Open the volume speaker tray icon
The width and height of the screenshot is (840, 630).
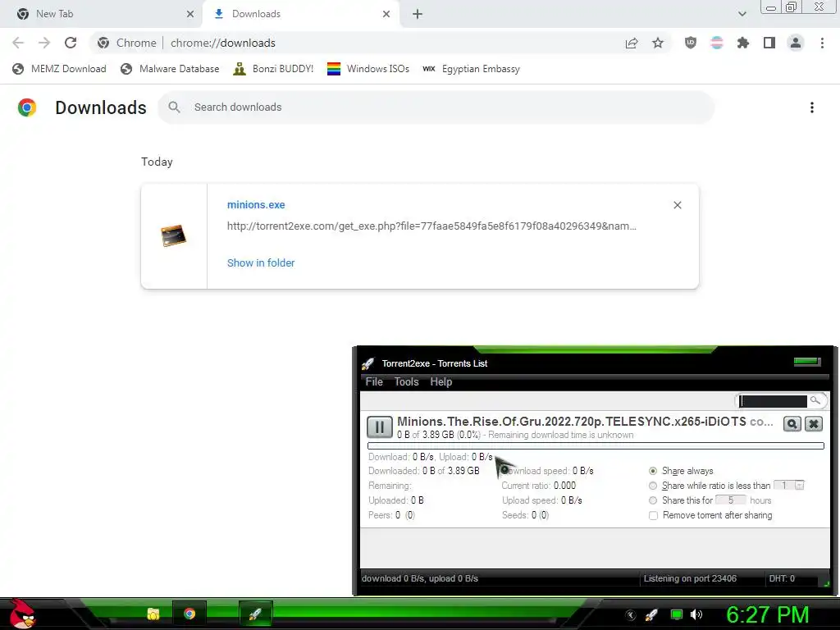click(696, 614)
